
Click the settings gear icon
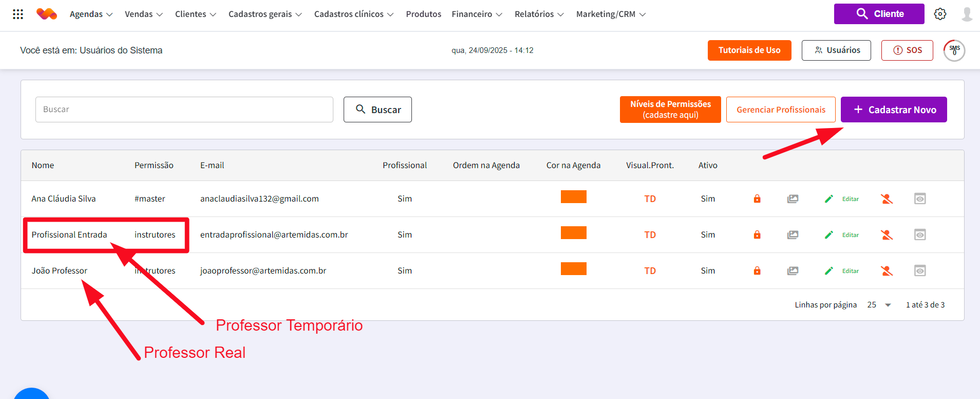tap(940, 14)
